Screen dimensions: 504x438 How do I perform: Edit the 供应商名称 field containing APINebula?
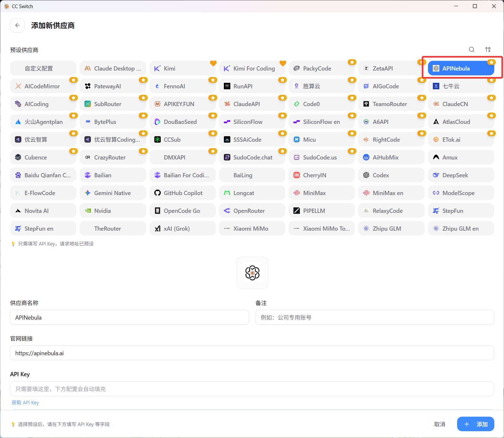click(129, 317)
